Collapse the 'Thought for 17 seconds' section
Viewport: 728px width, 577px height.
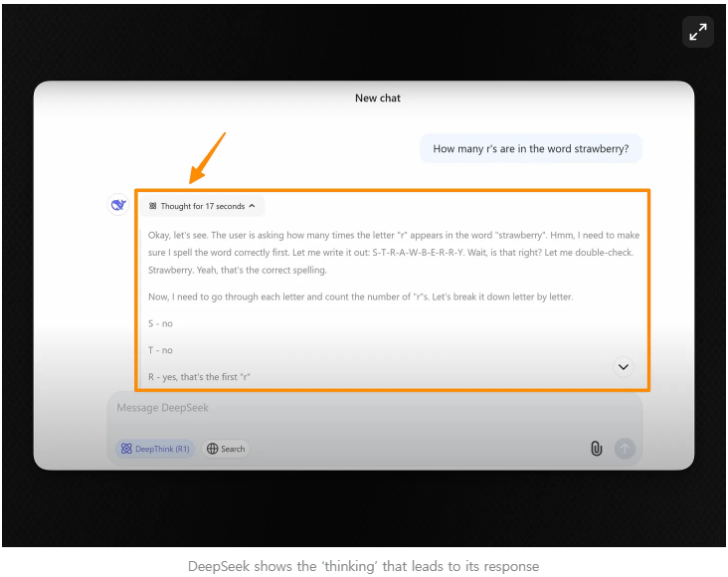(x=203, y=206)
